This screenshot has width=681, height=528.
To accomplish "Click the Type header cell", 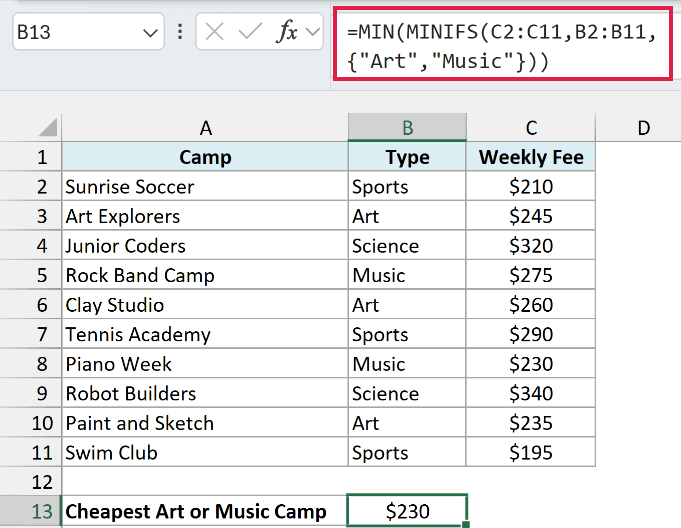I will (x=407, y=157).
